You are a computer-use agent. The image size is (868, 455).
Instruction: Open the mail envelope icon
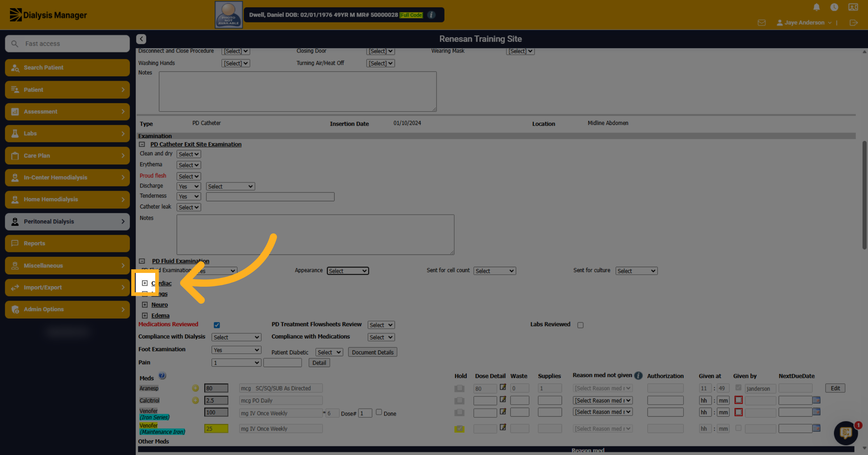coord(762,23)
